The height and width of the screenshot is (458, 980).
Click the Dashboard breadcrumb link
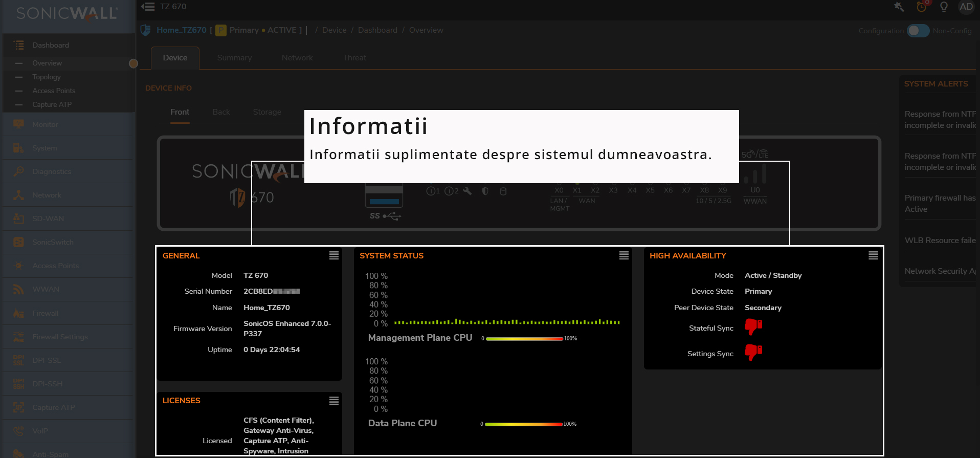pos(377,30)
